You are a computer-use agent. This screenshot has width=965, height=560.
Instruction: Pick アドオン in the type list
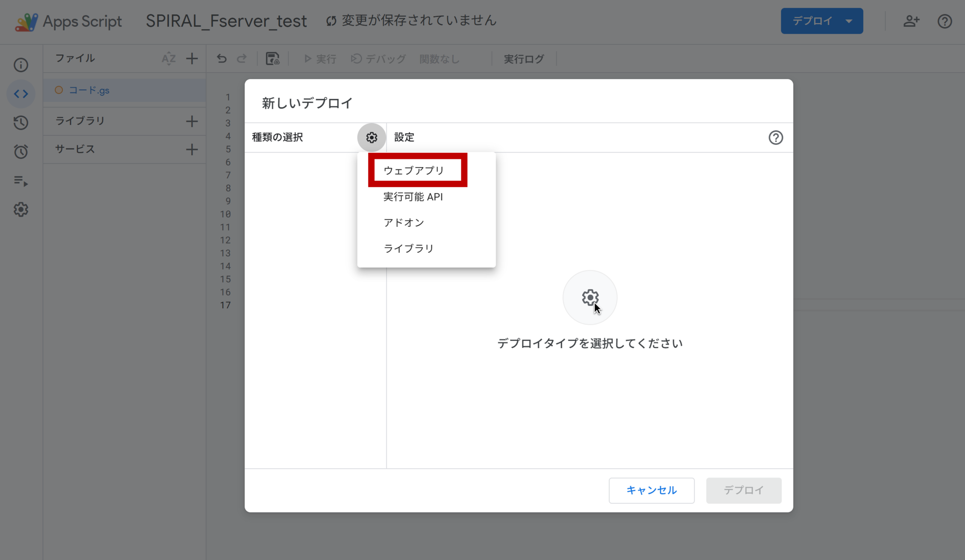tap(404, 222)
